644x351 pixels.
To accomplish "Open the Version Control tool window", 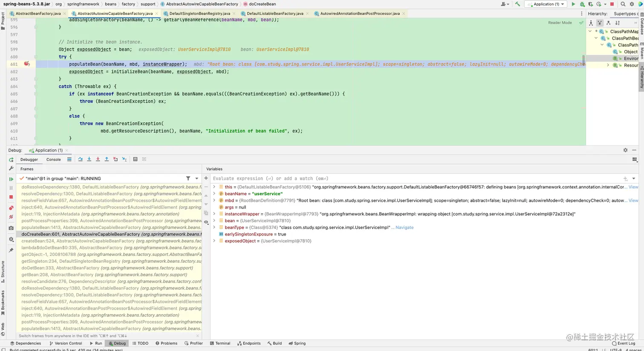I will pyautogui.click(x=66, y=343).
